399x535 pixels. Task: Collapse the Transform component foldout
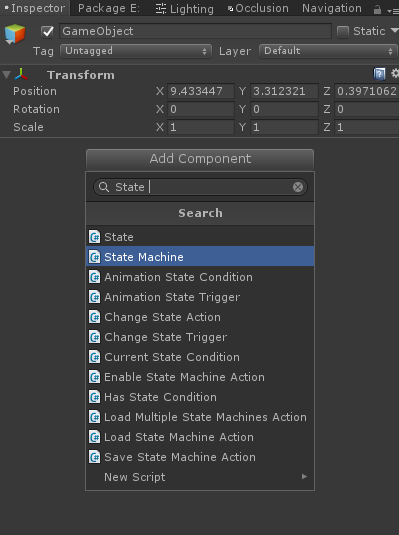point(6,74)
